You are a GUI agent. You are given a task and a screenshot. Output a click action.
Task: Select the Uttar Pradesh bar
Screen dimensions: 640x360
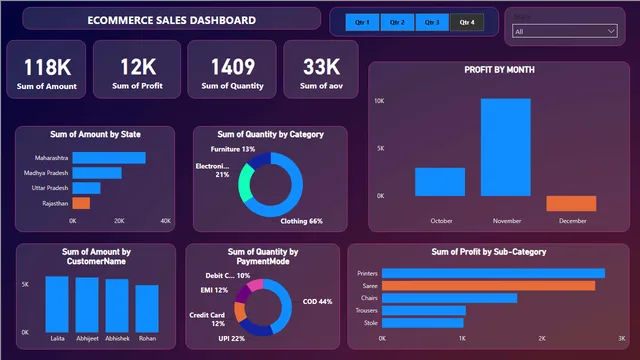point(87,188)
